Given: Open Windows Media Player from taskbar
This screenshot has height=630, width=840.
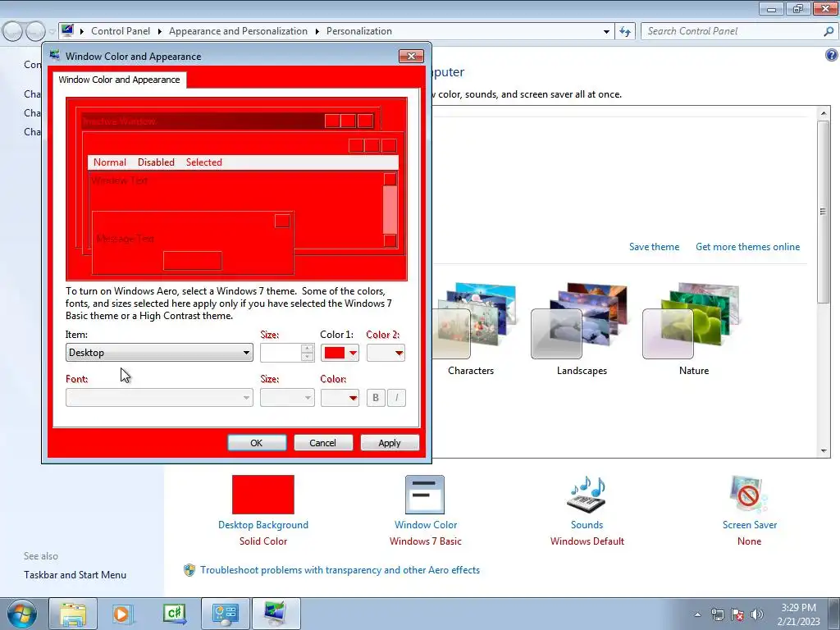Looking at the screenshot, I should pos(121,614).
